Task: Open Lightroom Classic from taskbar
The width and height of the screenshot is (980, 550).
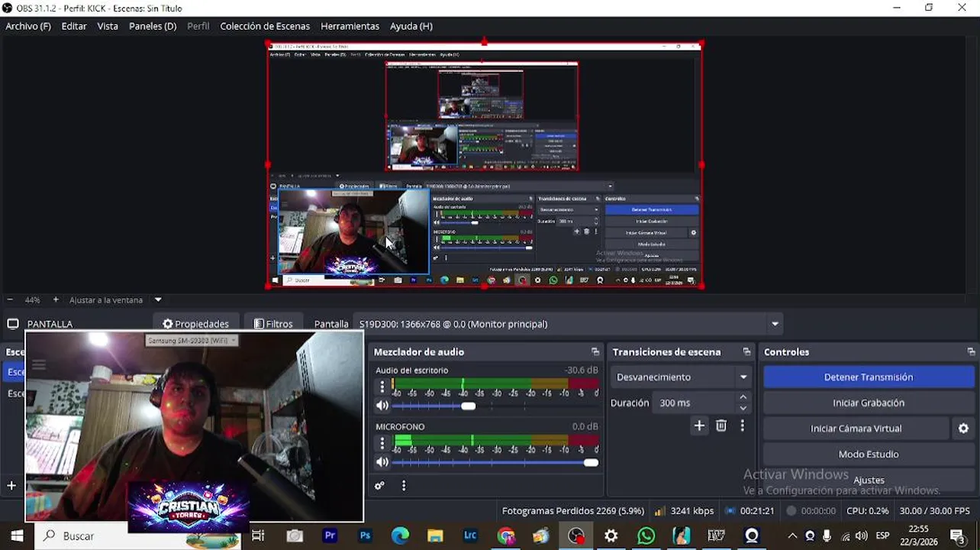Action: (470, 535)
